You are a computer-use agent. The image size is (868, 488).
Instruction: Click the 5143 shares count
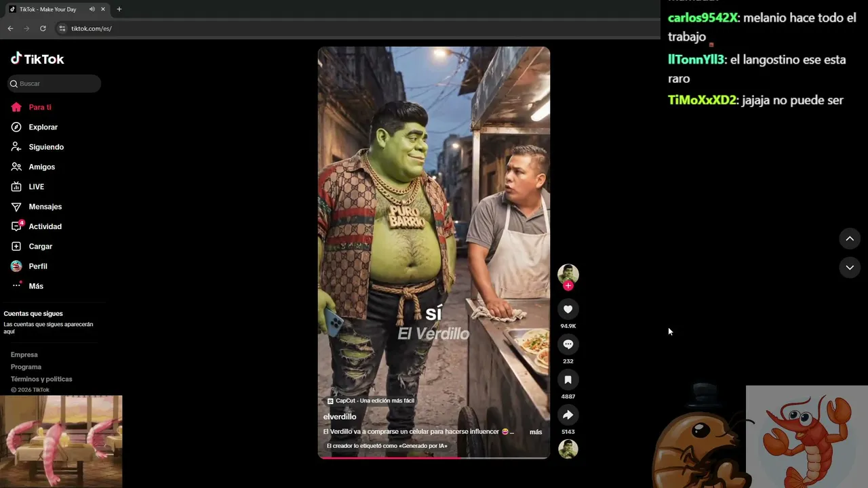pos(568,432)
